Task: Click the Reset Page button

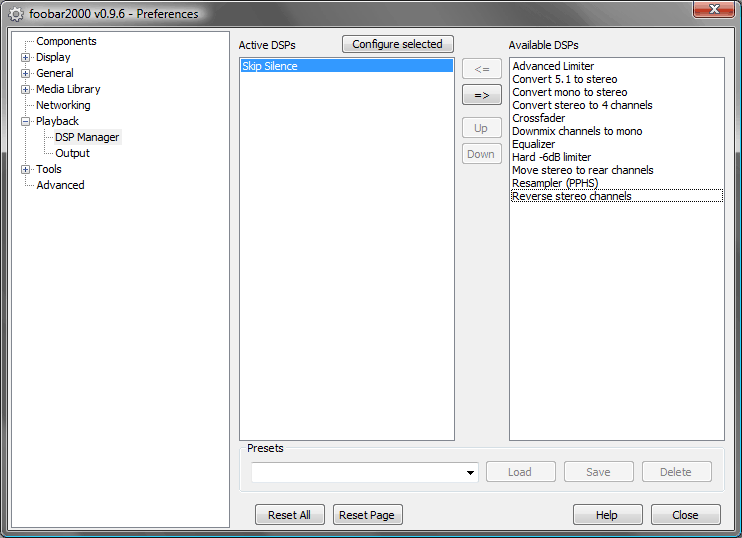Action: [367, 515]
